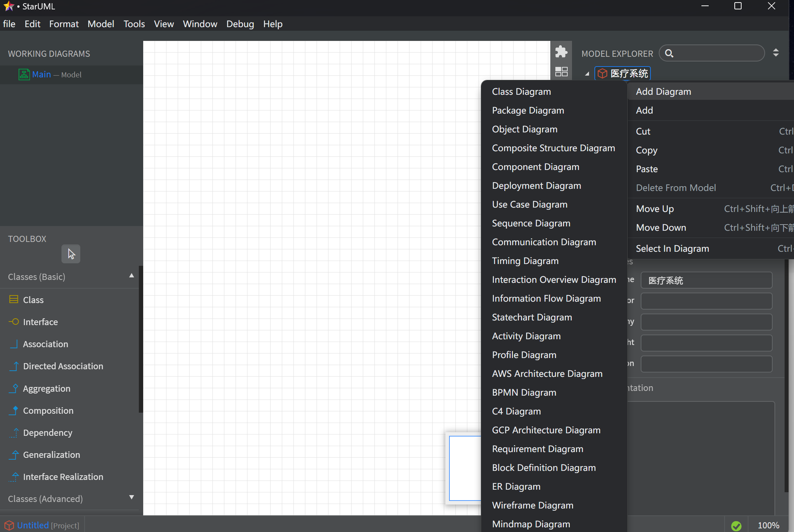Viewport: 794px width, 532px height.
Task: Select Sequence Diagram in the submenu
Action: coord(531,223)
